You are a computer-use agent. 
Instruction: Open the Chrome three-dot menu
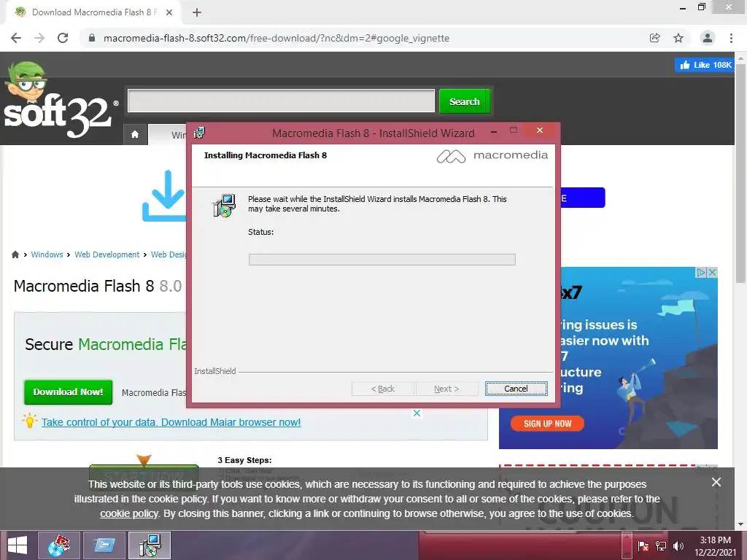731,38
